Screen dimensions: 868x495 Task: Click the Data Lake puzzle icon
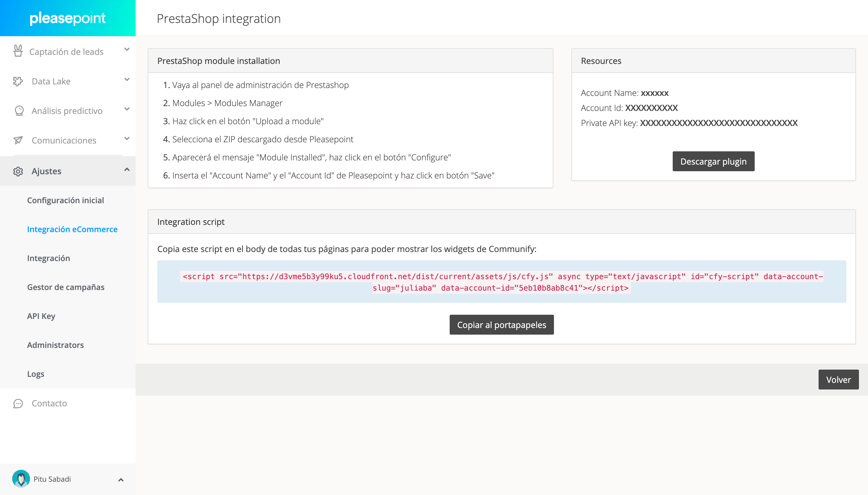(x=18, y=81)
